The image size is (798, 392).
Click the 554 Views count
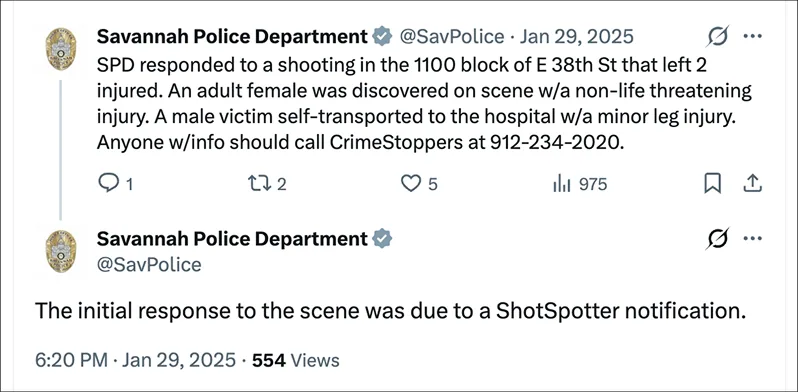tap(296, 360)
